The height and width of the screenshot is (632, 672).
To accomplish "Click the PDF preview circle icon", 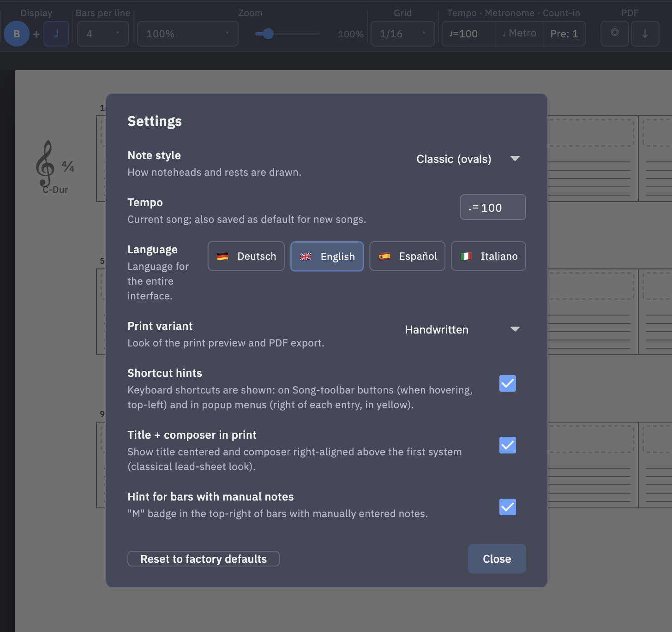I will (x=615, y=34).
